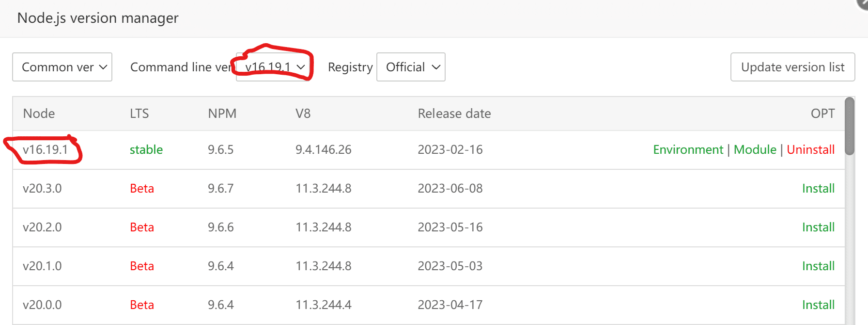Click the NPM column header

tap(222, 114)
